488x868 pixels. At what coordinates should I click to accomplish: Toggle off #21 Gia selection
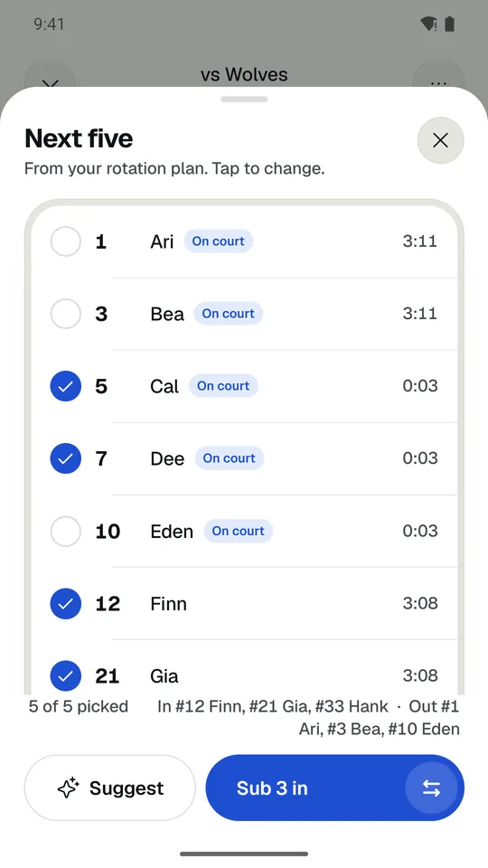click(66, 676)
